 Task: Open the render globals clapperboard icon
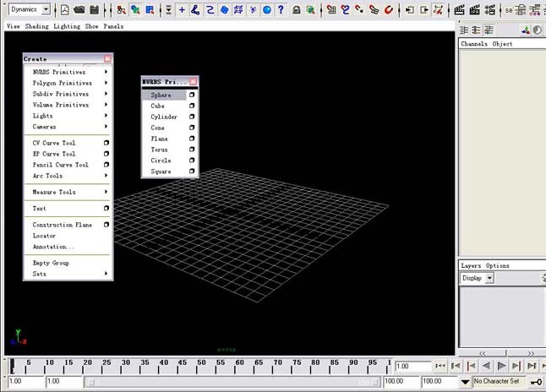pyautogui.click(x=490, y=10)
